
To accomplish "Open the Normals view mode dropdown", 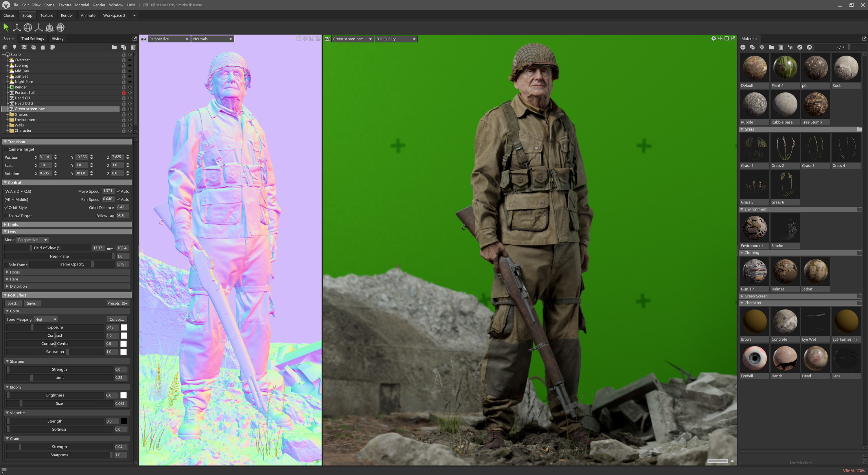I will point(212,39).
